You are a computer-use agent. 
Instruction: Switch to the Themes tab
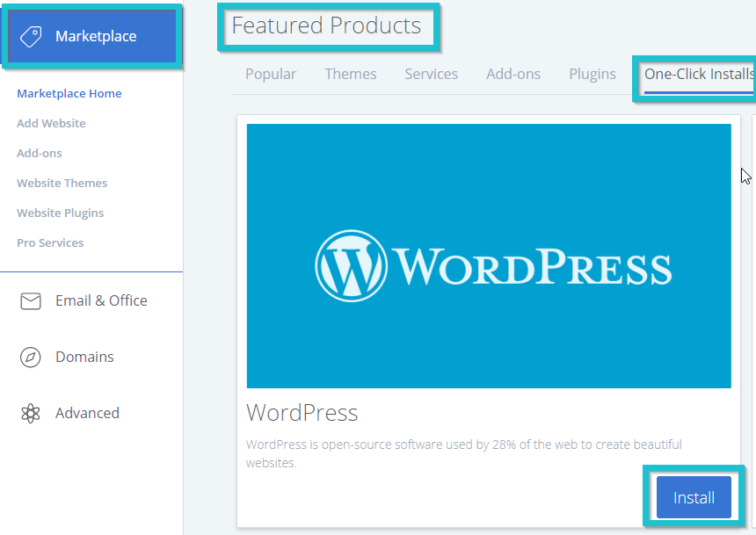[x=351, y=74]
